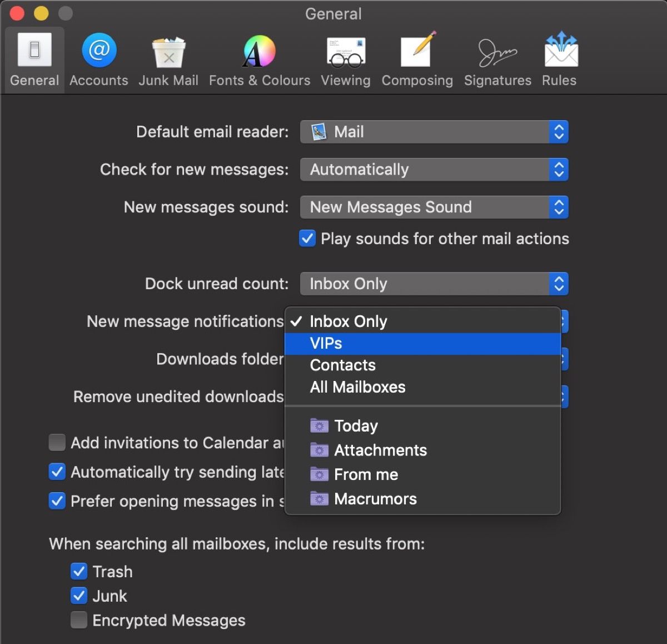This screenshot has width=667, height=644.
Task: Pick the Today smart mailbox option
Action: click(356, 426)
